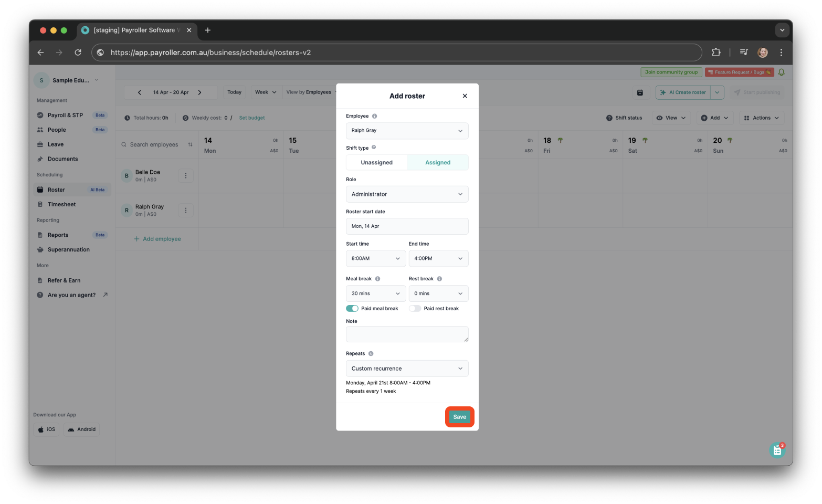The width and height of the screenshot is (822, 504).
Task: Open the Employee dropdown showing Ralph Gray
Action: pyautogui.click(x=407, y=130)
